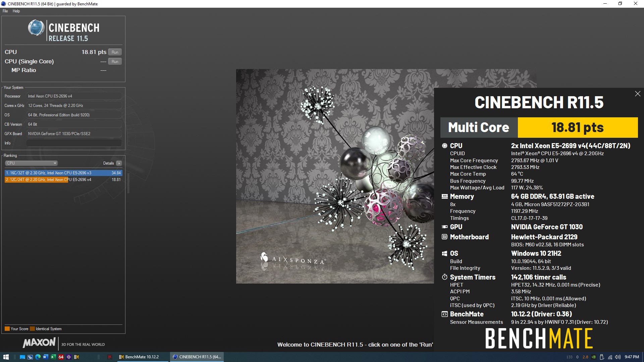Screen dimensions: 644x362
Task: Click the GPU icon in BenchMate panel
Action: pyautogui.click(x=444, y=227)
